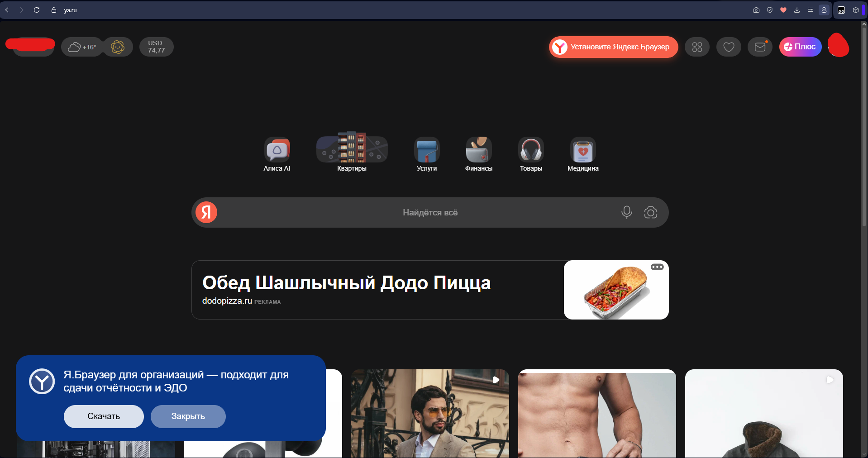Open easy setup sliders icon in toolbar

coord(811,10)
